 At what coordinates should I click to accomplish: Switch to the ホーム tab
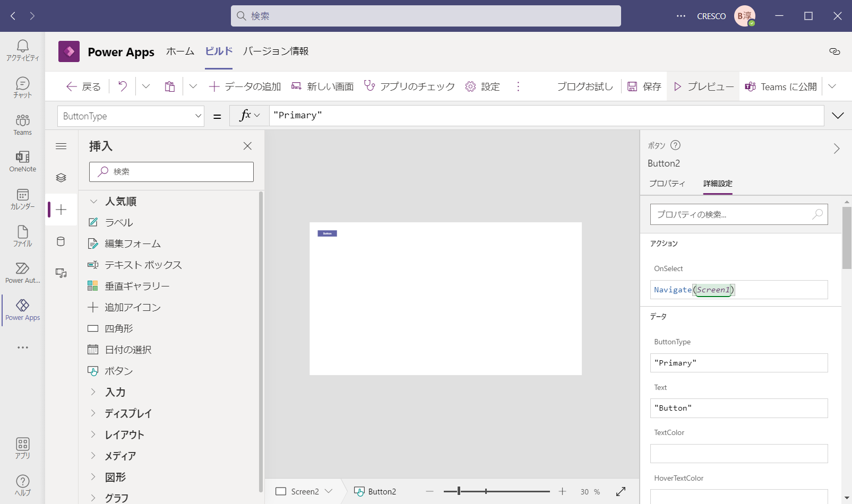[180, 51]
